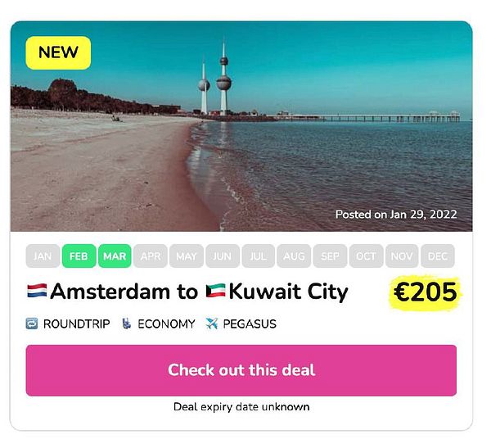Image resolution: width=491 pixels, height=448 pixels.
Task: Click the Check out this deal button
Action: pos(241,370)
